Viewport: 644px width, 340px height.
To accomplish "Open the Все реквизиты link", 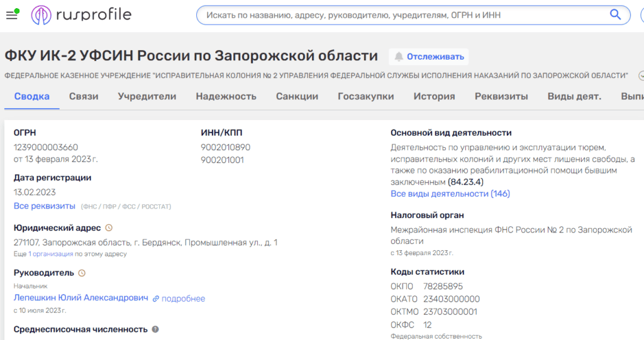I will point(44,206).
